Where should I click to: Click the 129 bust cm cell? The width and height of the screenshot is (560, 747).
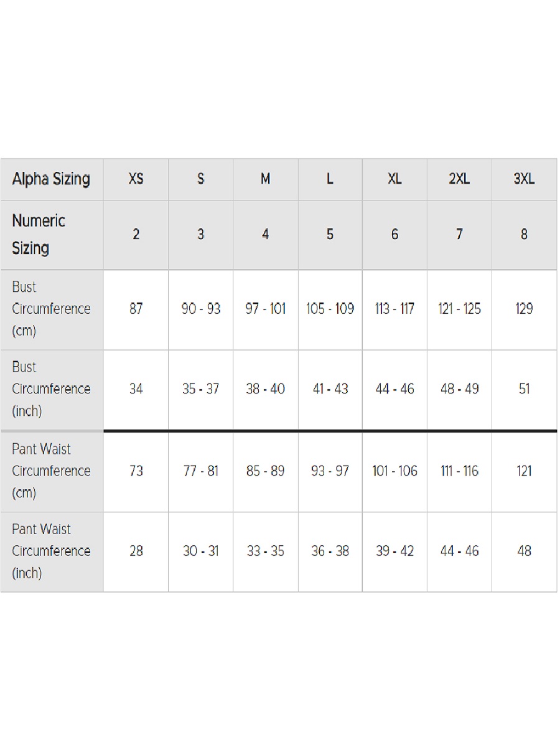[x=524, y=309]
